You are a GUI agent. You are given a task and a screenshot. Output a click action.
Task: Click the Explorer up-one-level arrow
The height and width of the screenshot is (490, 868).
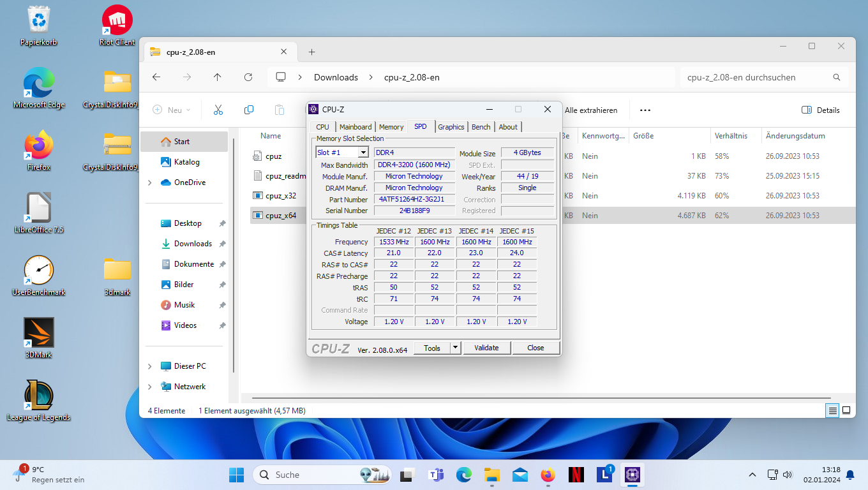218,77
